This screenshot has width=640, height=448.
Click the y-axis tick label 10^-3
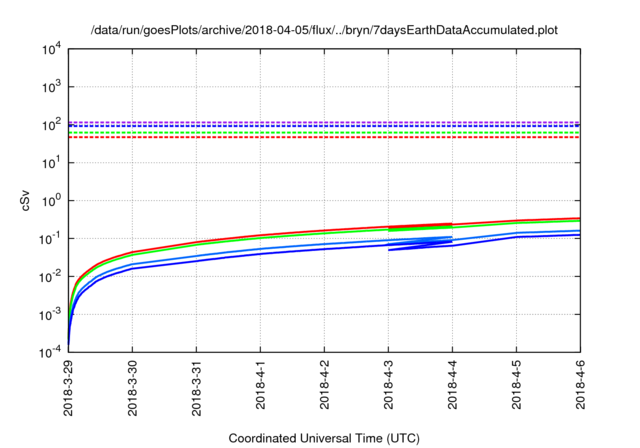[x=50, y=315]
